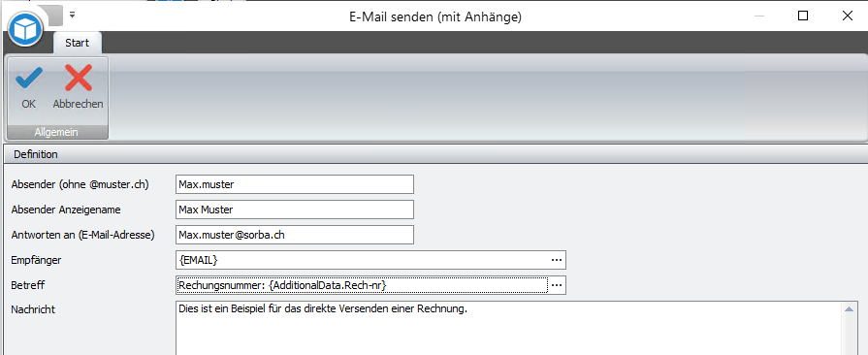Viewport: 868px width, 355px height.
Task: Click into the Absender Anzeigename field
Action: tap(295, 210)
